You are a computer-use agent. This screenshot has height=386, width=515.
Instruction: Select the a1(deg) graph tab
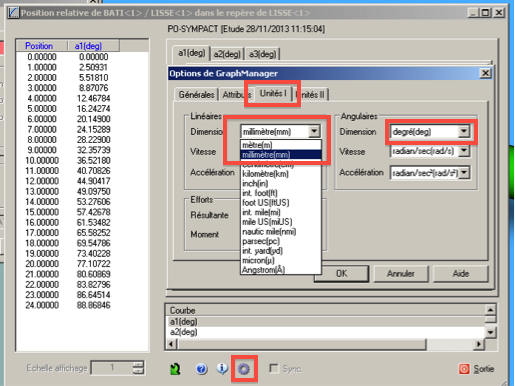(192, 53)
